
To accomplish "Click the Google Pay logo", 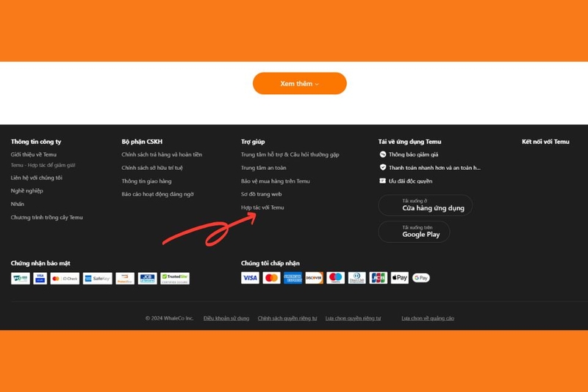I will point(421,278).
